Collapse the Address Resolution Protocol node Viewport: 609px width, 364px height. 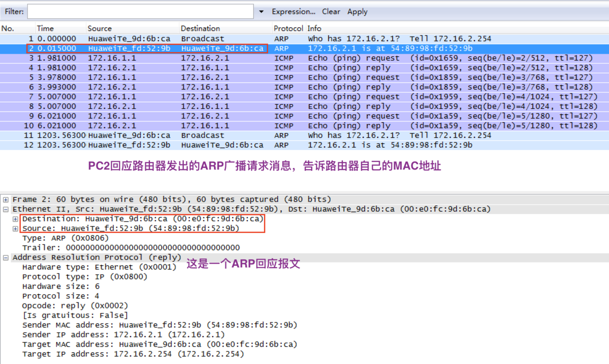coord(6,257)
